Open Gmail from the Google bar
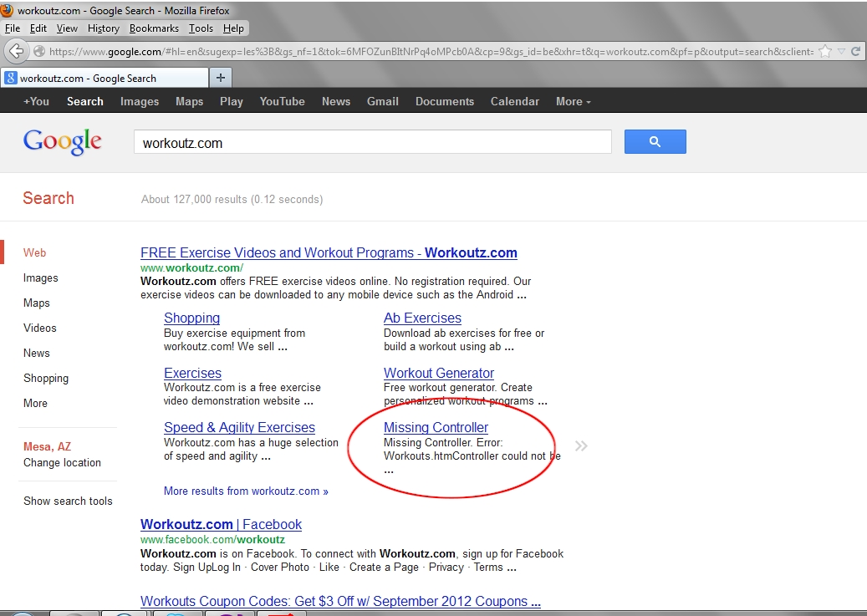Viewport: 867px width, 616px height. 383,101
